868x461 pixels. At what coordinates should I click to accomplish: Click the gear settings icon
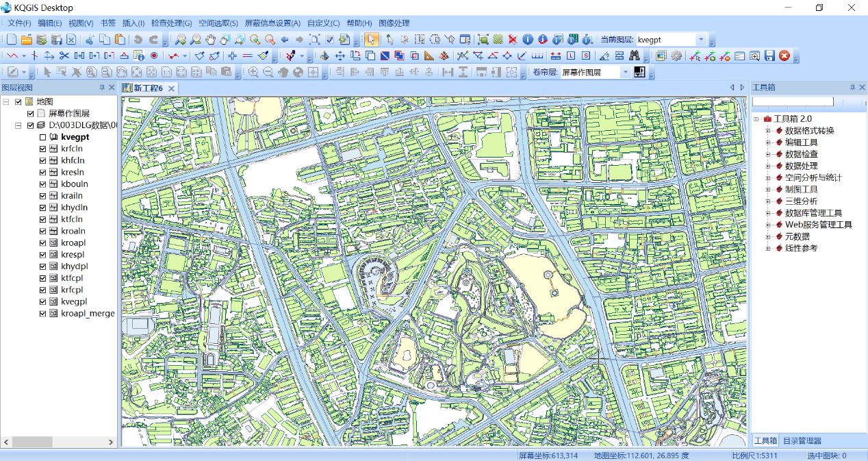[x=676, y=55]
